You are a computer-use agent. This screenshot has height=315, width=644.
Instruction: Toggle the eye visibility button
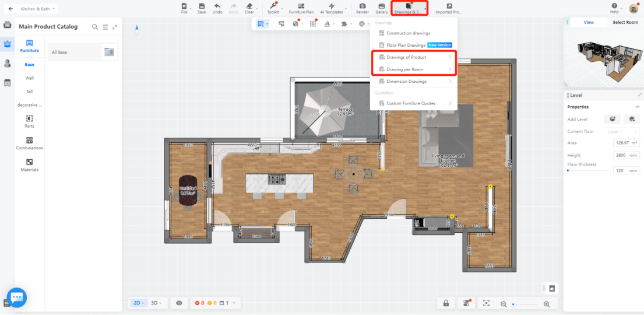pyautogui.click(x=179, y=303)
